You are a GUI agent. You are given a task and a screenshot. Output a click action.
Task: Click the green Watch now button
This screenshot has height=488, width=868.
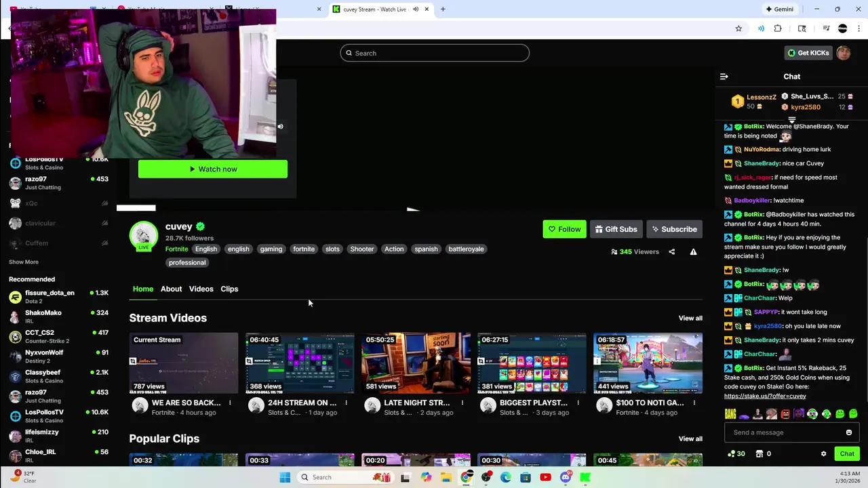tap(213, 169)
